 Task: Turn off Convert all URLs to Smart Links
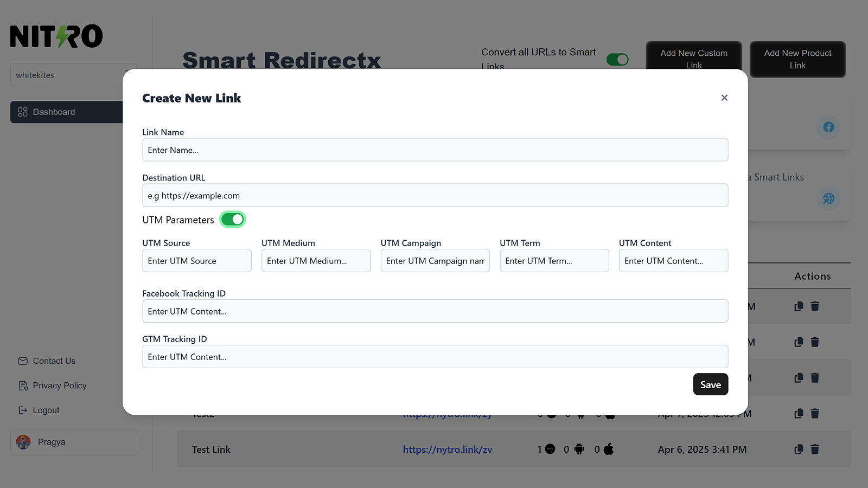pyautogui.click(x=618, y=60)
